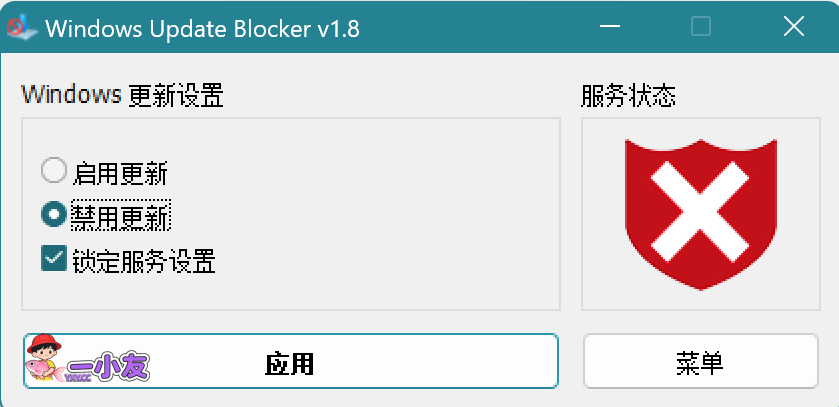Viewport: 839px width, 407px height.
Task: Click the 锁定服务设置 label text
Action: pyautogui.click(x=143, y=261)
